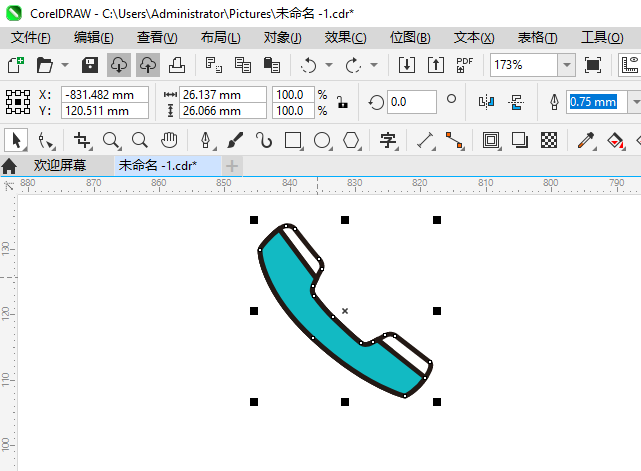This screenshot has height=471, width=641.
Task: Select the Connector tool
Action: (455, 141)
